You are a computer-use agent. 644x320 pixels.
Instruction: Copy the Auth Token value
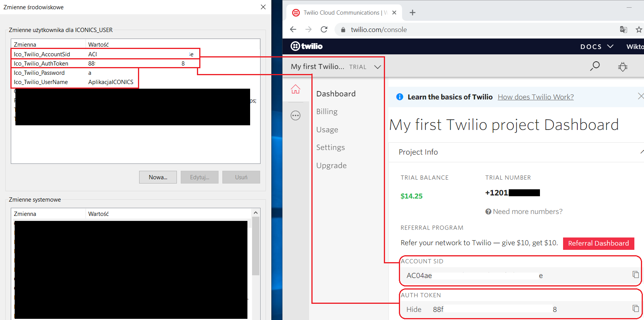click(x=636, y=308)
